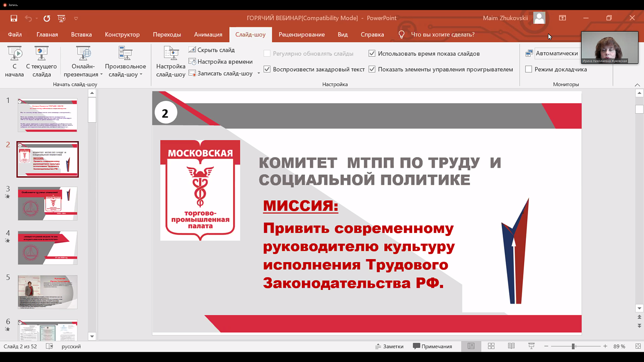Open 'Настройка слайд-шоу' settings
Screen dimensions: 644x362
pos(170,62)
